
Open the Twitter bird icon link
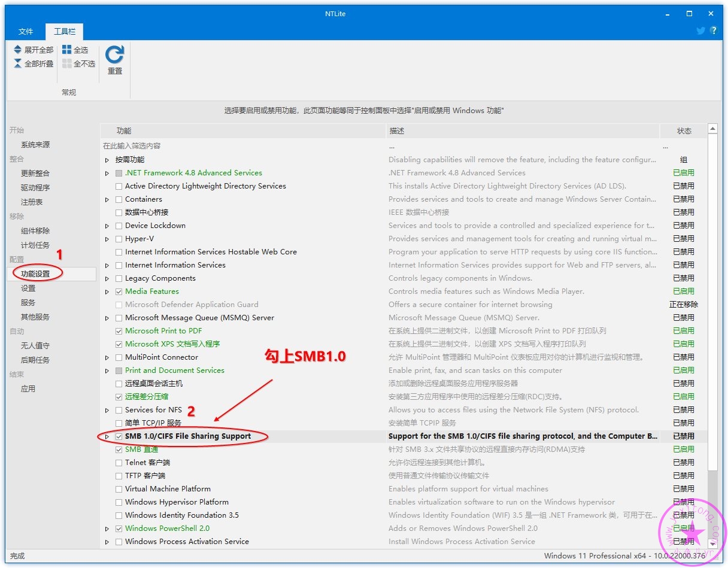point(700,31)
